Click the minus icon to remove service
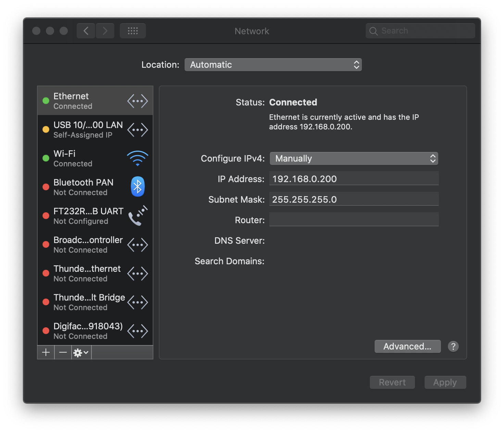This screenshot has height=432, width=504. tap(63, 352)
